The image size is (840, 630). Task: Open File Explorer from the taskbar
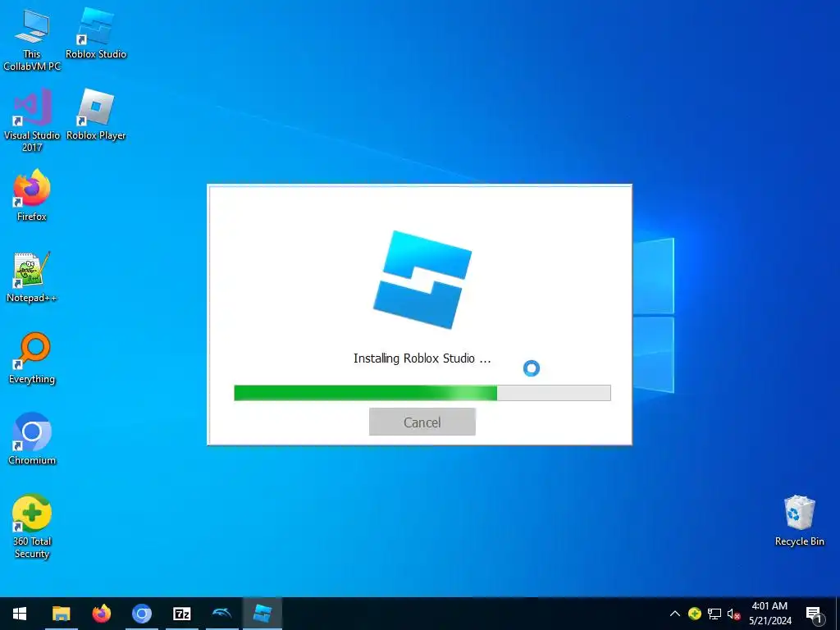click(61, 614)
